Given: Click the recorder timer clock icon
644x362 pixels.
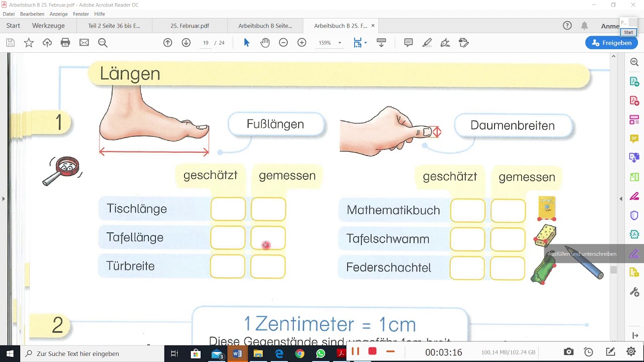Looking at the screenshot, I should click(x=588, y=352).
